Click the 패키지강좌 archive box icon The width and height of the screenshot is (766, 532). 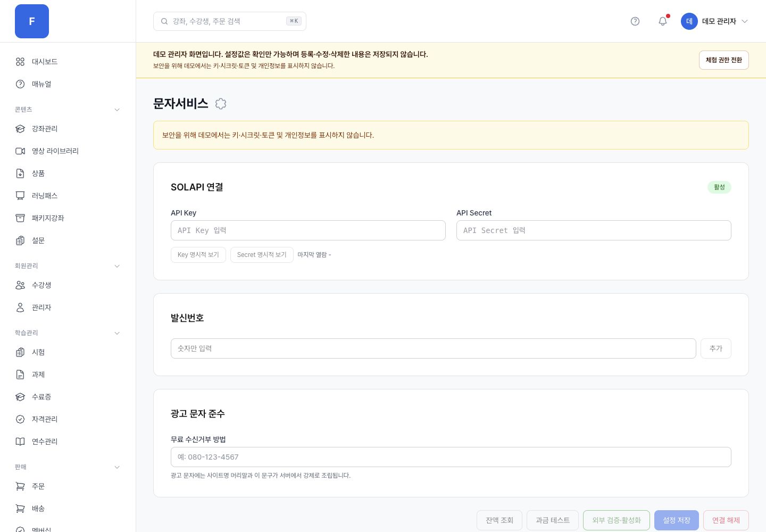20,218
